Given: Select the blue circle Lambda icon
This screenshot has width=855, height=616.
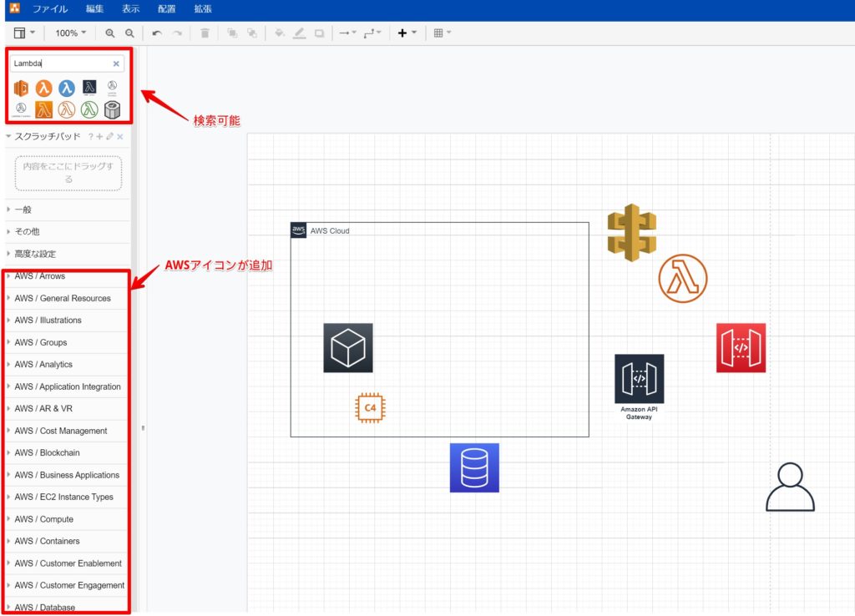Looking at the screenshot, I should click(x=67, y=88).
